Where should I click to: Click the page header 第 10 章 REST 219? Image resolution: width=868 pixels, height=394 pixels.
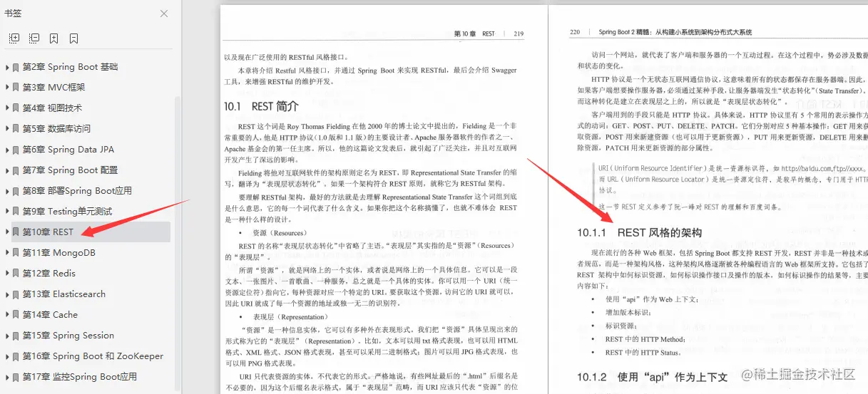pos(489,33)
